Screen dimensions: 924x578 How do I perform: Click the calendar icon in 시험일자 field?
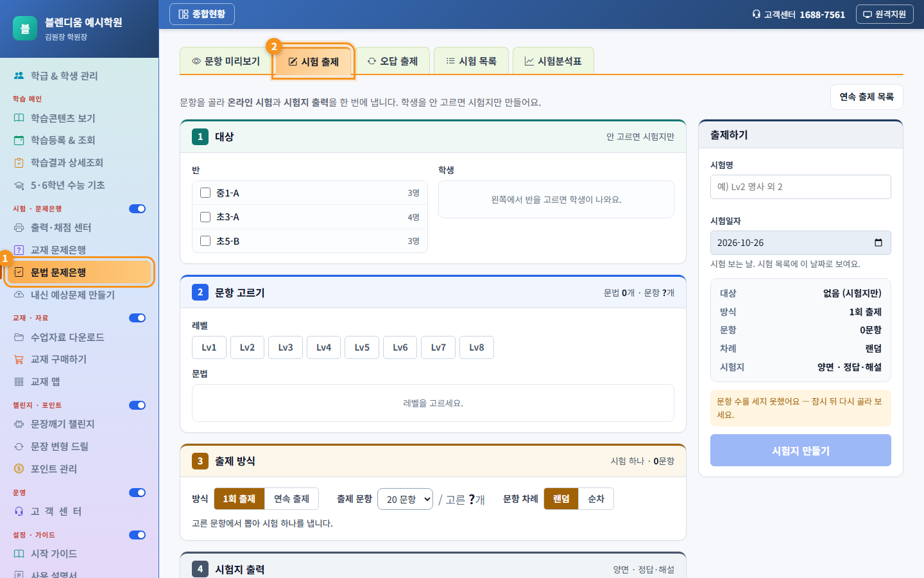tap(878, 243)
